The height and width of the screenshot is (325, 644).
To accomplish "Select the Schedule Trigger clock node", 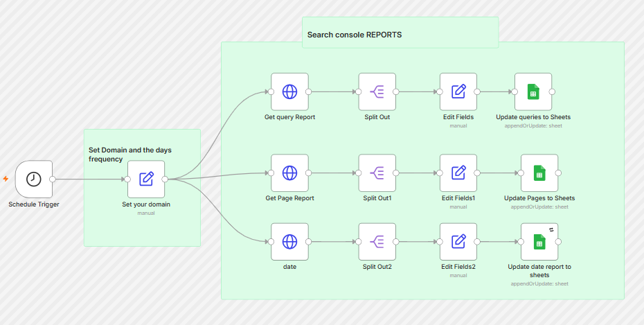I will [34, 179].
